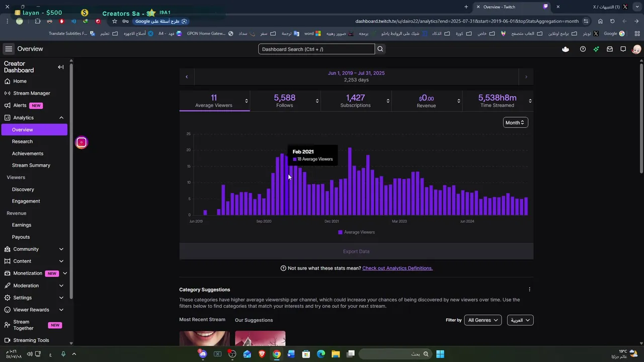Image resolution: width=644 pixels, height=362 pixels.
Task: Open the inbox mail icon
Action: [610, 49]
